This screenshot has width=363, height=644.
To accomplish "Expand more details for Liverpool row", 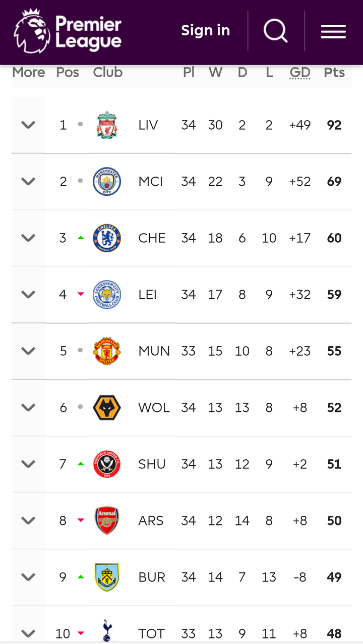I will (x=28, y=125).
